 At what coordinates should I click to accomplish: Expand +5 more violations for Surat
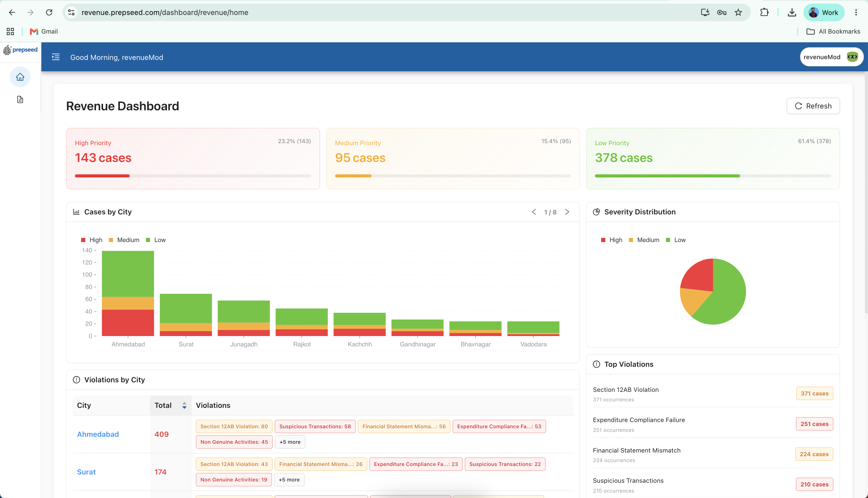tap(289, 479)
